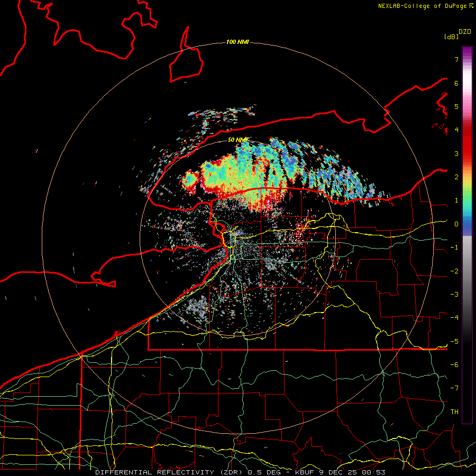Click the -2 dB value on color scale
This screenshot has width=476, height=476.
tap(454, 271)
